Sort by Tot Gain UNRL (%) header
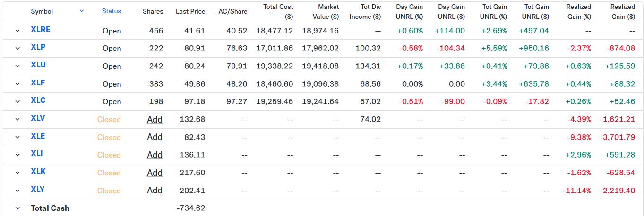 tap(494, 11)
